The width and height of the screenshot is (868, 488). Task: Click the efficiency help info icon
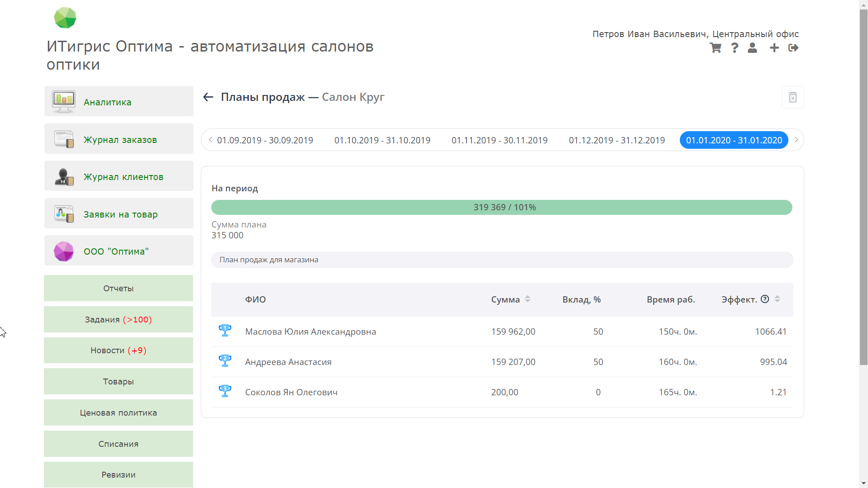[x=765, y=299]
